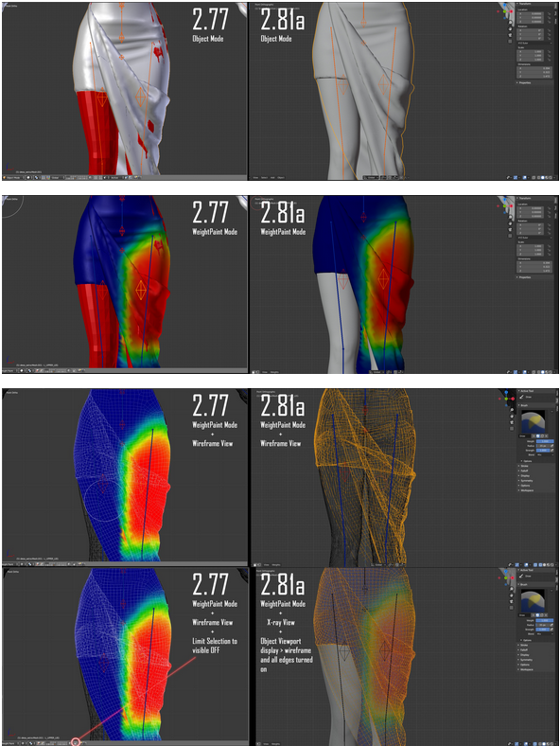This screenshot has height=746, width=560.
Task: Toggle the Strength pressure icon in the X-ray View brush panel
Action: [551, 630]
